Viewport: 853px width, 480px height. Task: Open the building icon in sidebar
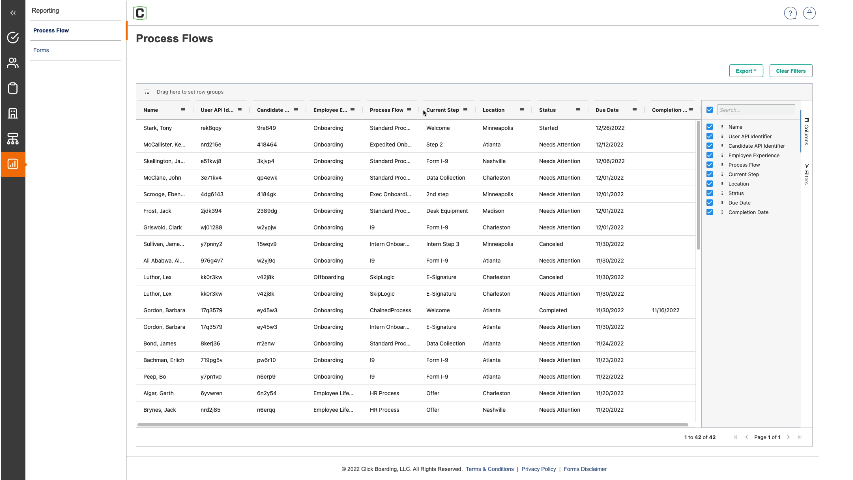pos(13,113)
